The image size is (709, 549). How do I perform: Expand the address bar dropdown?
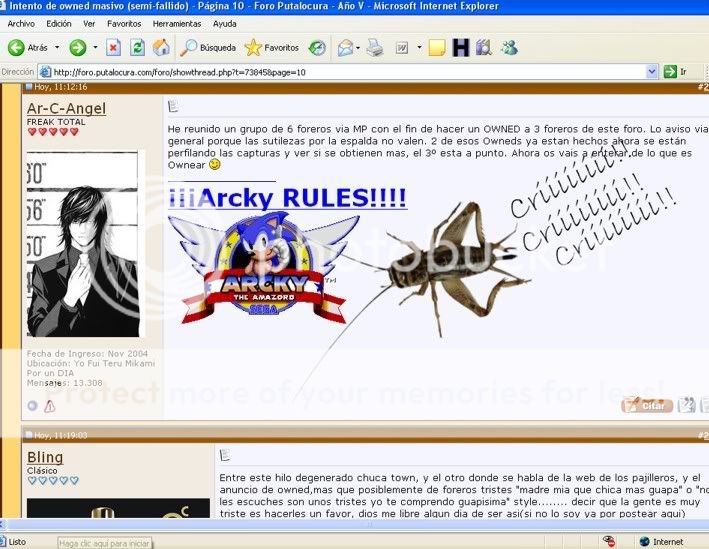(x=652, y=72)
